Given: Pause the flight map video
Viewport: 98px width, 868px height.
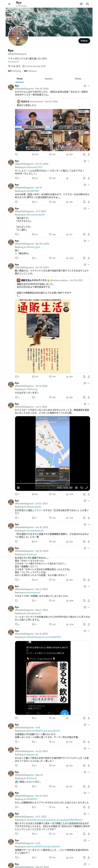Looking at the screenshot, I should (18, 488).
